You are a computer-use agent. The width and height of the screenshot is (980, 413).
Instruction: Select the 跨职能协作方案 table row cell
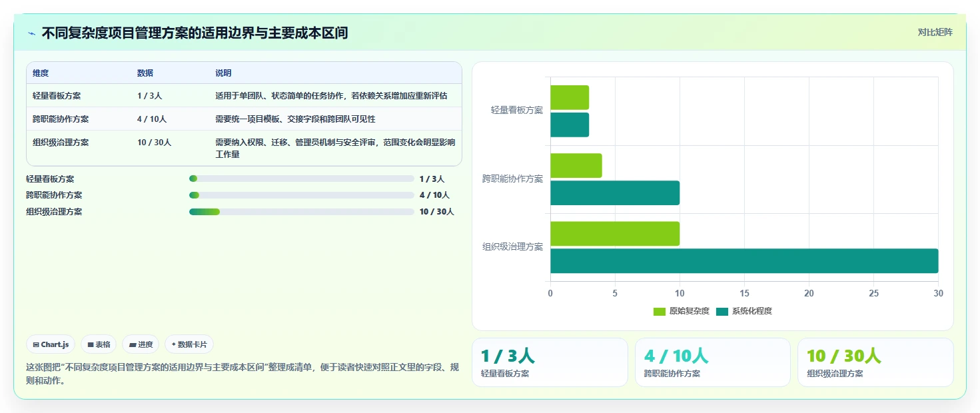point(61,119)
